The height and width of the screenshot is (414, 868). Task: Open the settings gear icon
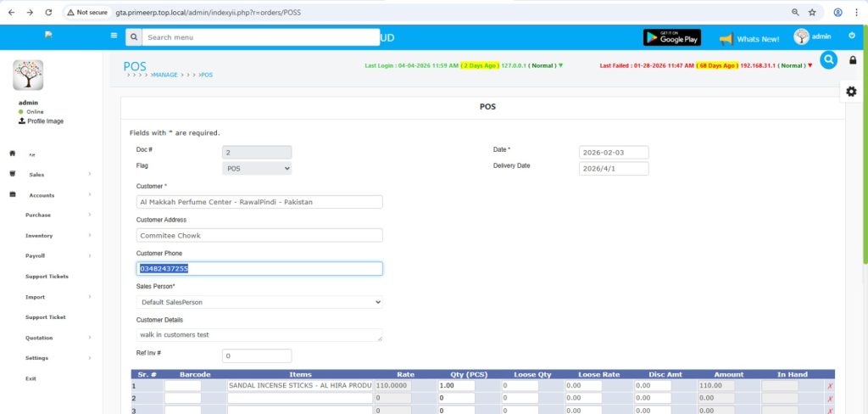(851, 92)
